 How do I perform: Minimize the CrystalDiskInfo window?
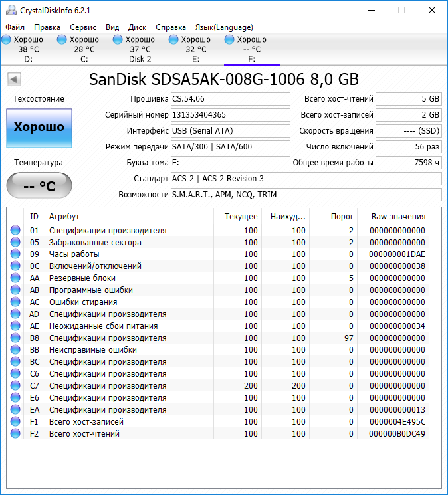(x=372, y=11)
